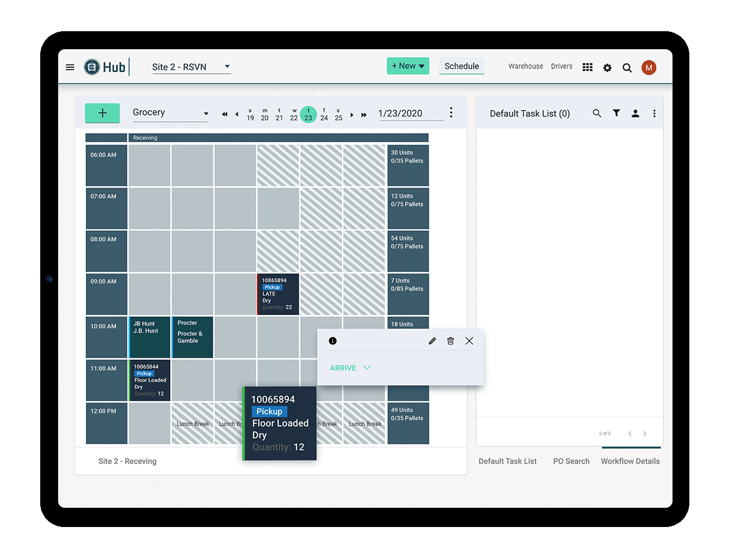Select day 24 in the date strip
The height and width of the screenshot is (560, 732).
(x=324, y=115)
